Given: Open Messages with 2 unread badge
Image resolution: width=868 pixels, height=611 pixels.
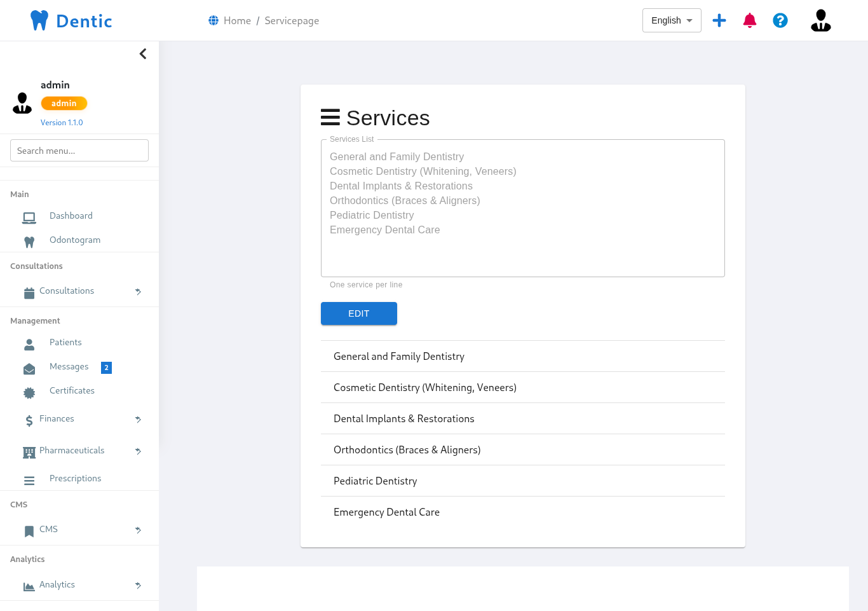Looking at the screenshot, I should [69, 367].
